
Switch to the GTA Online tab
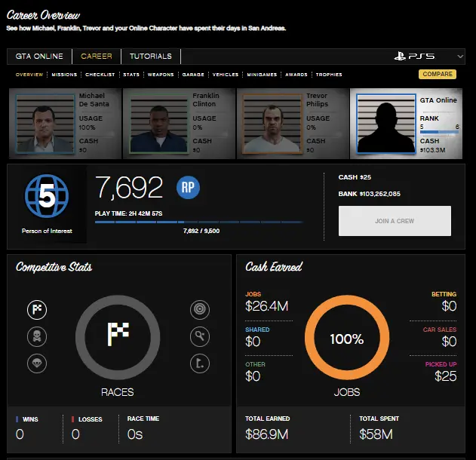40,57
